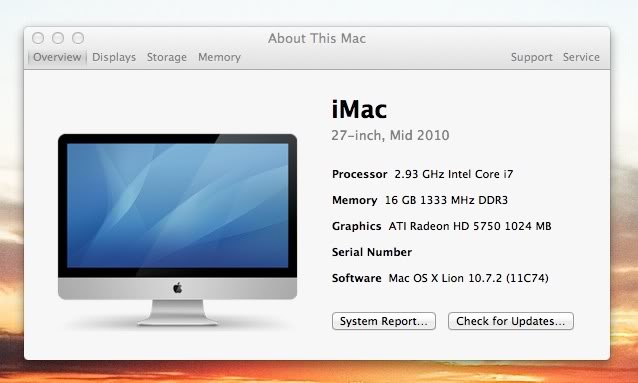Click '2.93 GHz Intel Core i7' value
This screenshot has width=638, height=383.
(454, 174)
